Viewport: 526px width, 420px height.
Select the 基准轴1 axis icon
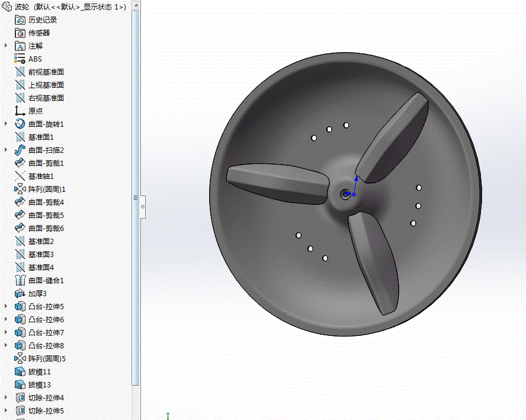tap(20, 176)
